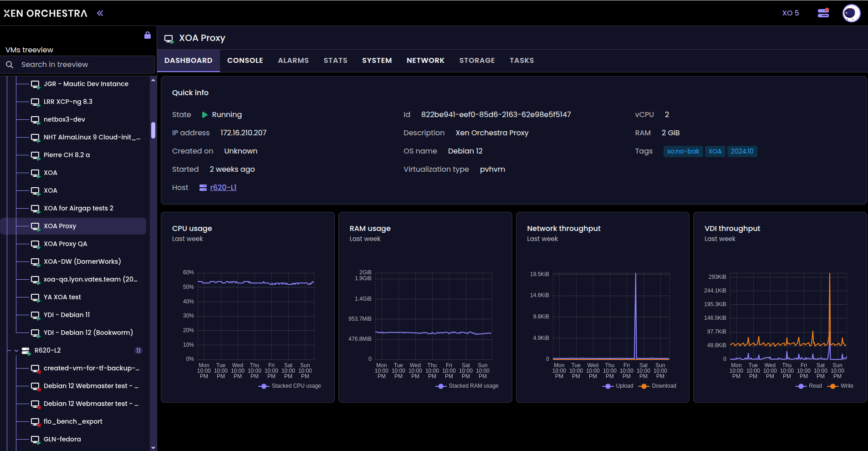Focus the Search in treeview field

77,65
